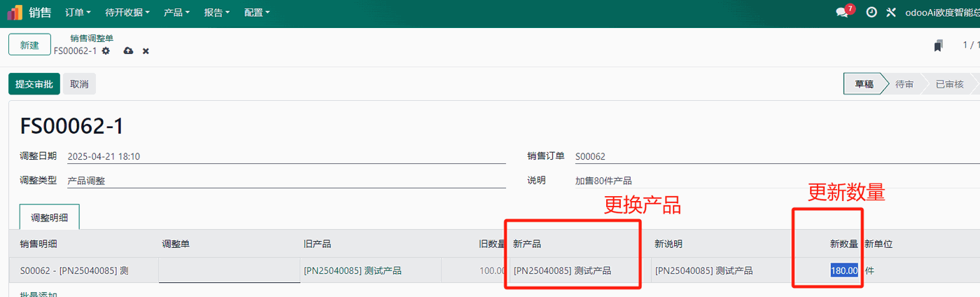Click the 新数量 field showing 180.00
980x297 pixels.
click(843, 270)
